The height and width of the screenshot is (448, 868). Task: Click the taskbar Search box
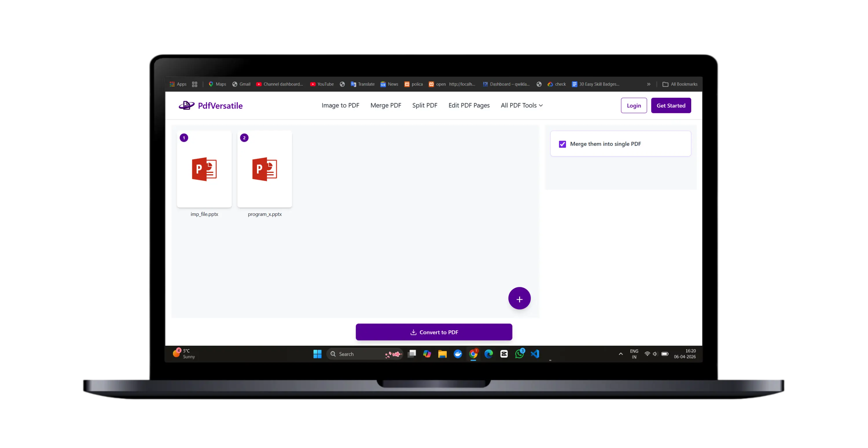(x=365, y=354)
